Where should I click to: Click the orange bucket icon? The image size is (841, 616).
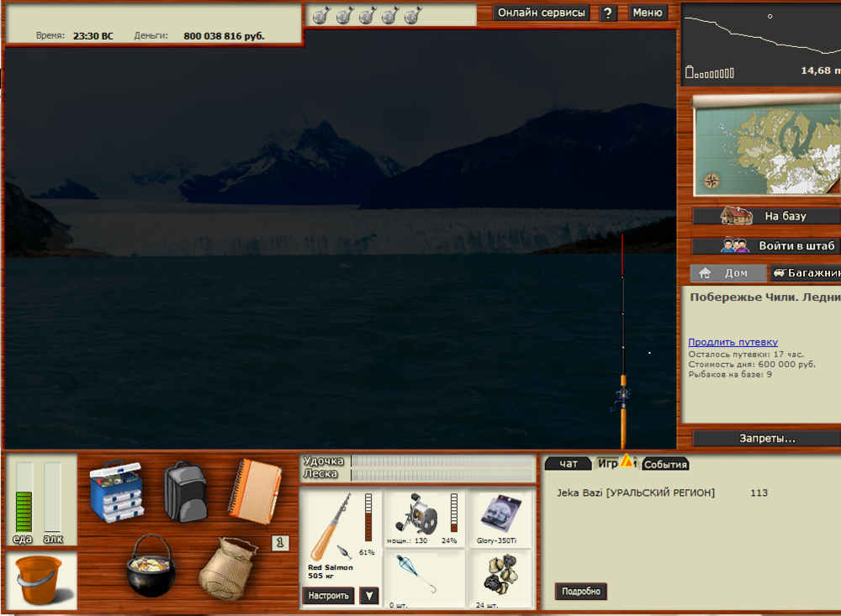(40, 581)
